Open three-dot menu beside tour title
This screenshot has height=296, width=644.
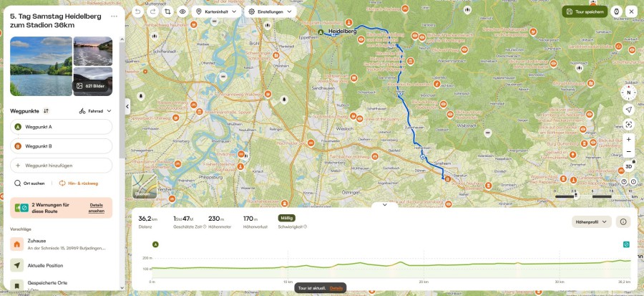(x=114, y=16)
